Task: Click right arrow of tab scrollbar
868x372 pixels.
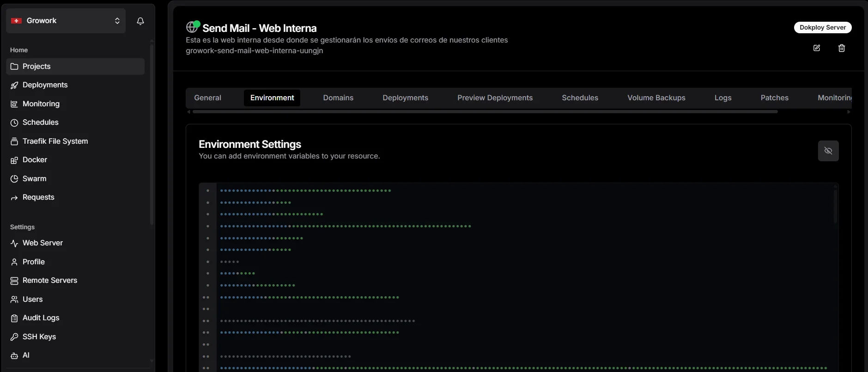Action: point(849,112)
